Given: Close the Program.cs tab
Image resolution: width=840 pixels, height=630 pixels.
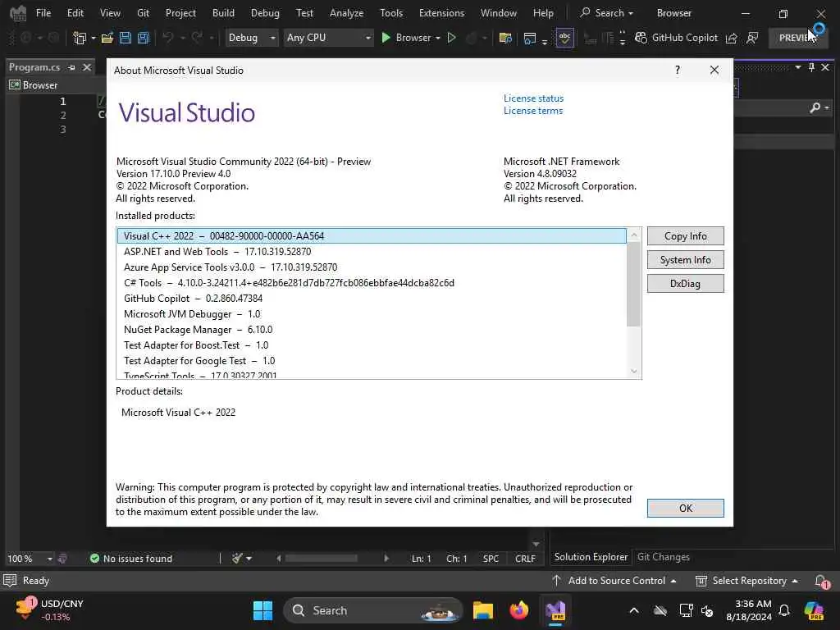Looking at the screenshot, I should (87, 67).
